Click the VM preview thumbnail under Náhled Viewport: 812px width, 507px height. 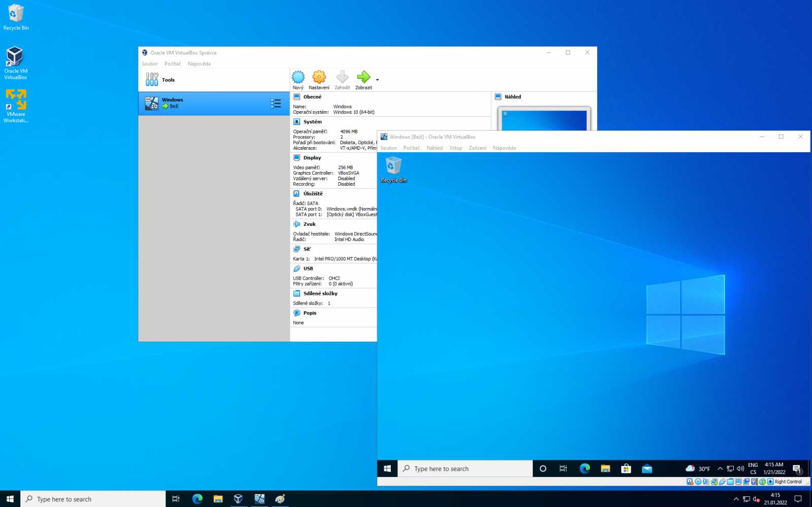point(544,120)
